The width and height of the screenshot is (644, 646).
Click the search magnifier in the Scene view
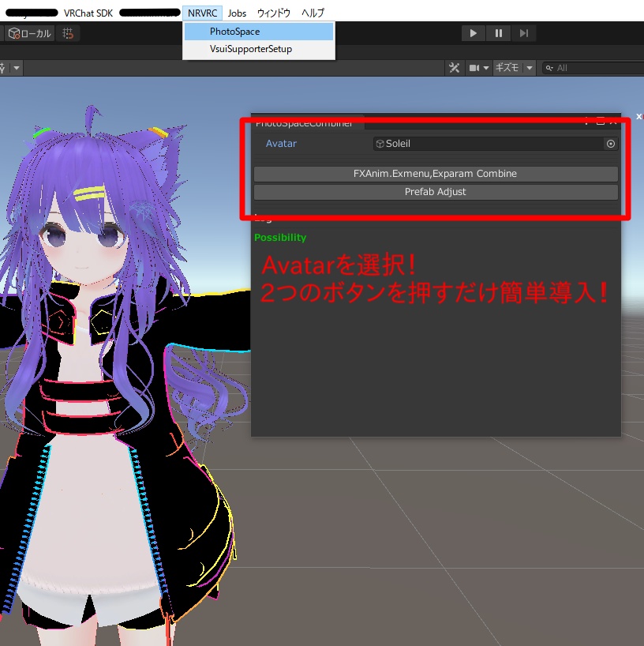pos(549,68)
